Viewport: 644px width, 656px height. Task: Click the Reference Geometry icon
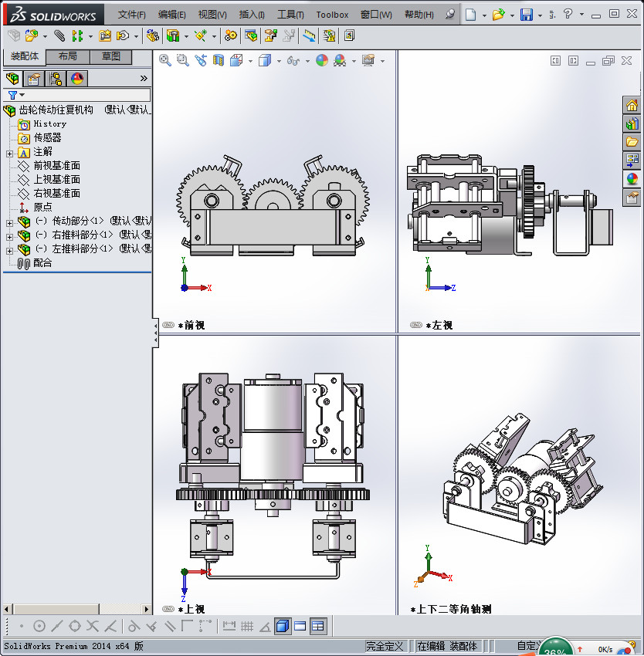click(201, 36)
